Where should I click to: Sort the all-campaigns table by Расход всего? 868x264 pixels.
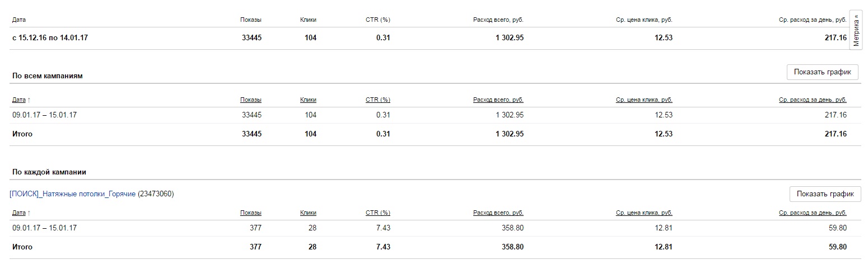pyautogui.click(x=498, y=100)
